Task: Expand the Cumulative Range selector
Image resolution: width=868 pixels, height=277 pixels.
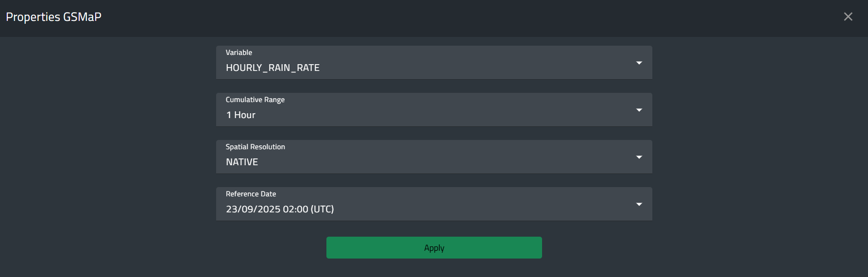Action: [434, 110]
